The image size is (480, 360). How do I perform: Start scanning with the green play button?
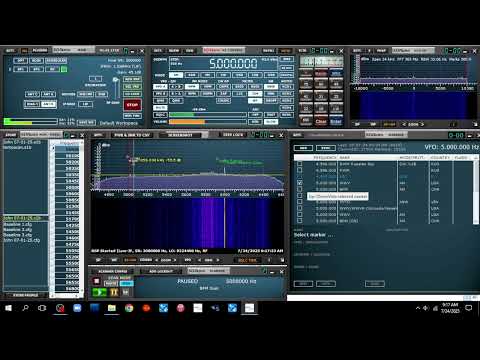pos(99,292)
